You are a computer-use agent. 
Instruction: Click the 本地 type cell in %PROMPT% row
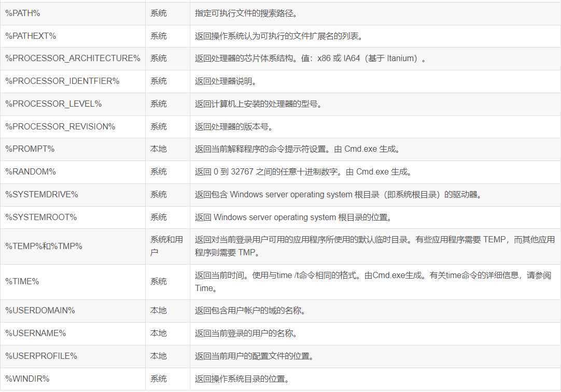[159, 149]
